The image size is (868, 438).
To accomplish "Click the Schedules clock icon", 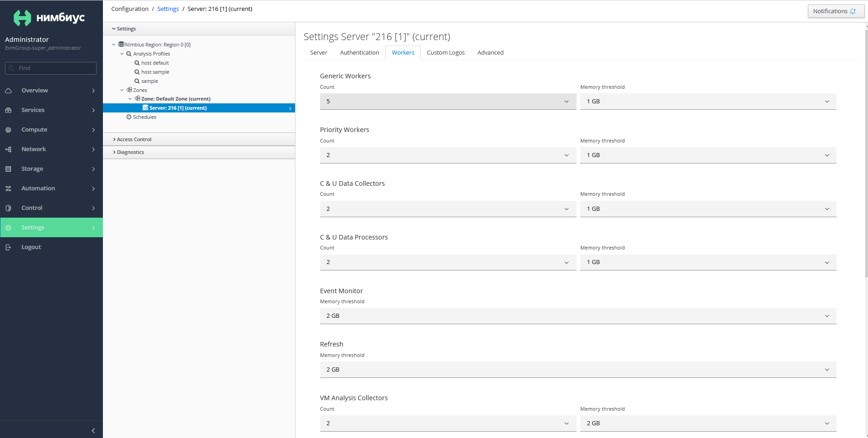I will (129, 117).
